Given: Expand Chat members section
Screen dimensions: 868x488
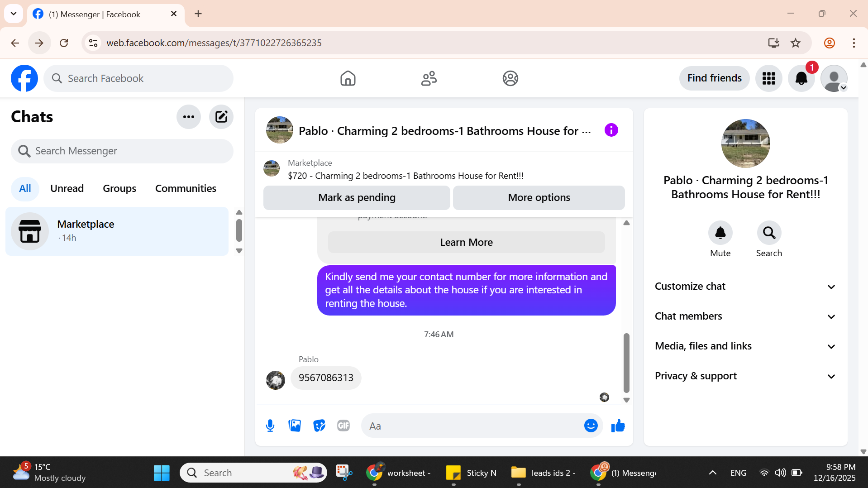Looking at the screenshot, I should [745, 316].
